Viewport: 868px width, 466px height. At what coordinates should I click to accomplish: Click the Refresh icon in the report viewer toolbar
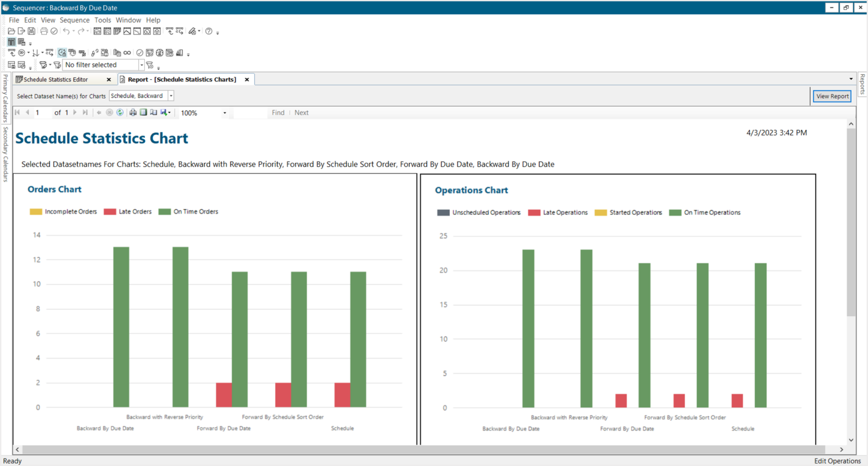point(119,113)
